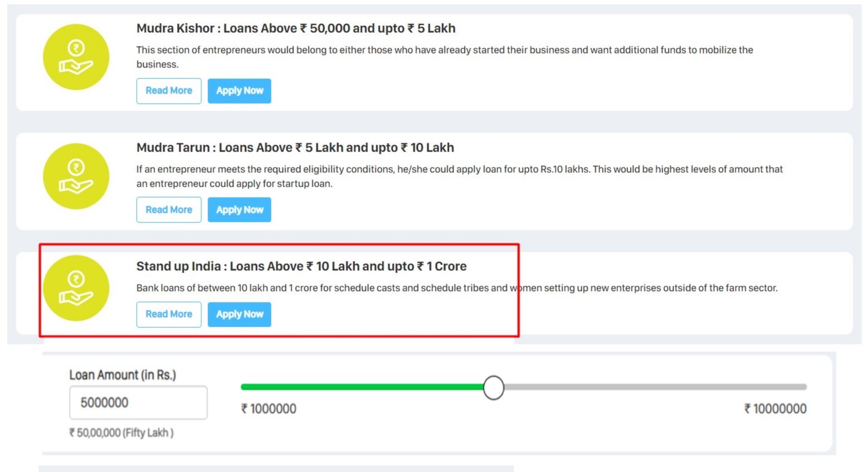Click the gray unfilled slider track
868x472 pixels.
(x=641, y=386)
